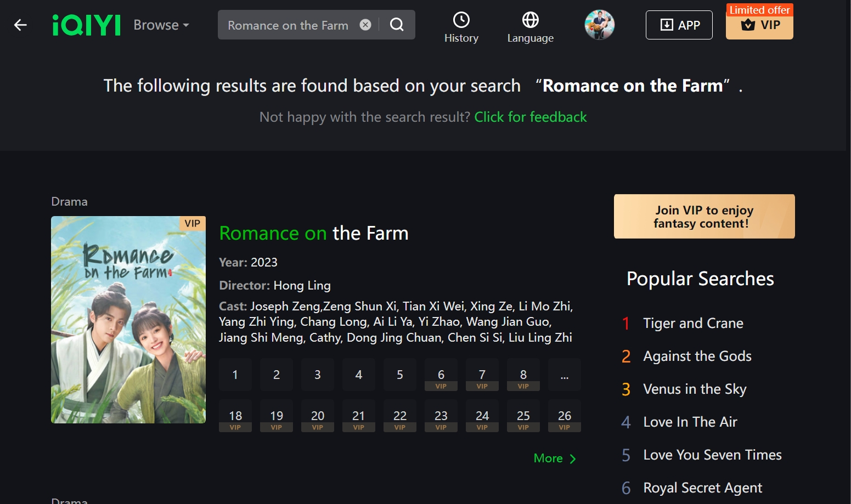Click the back arrow to return

[x=20, y=25]
